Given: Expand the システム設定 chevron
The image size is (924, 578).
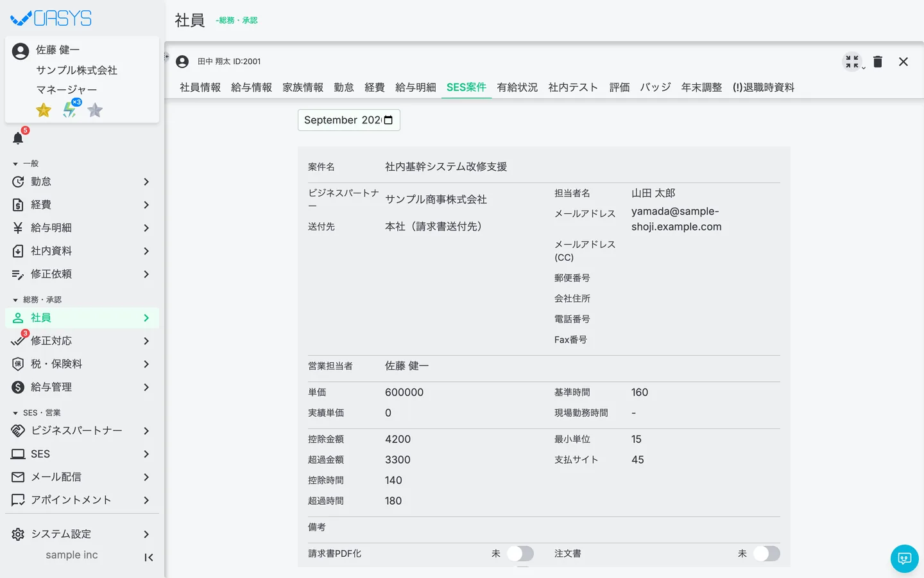Looking at the screenshot, I should (146, 534).
